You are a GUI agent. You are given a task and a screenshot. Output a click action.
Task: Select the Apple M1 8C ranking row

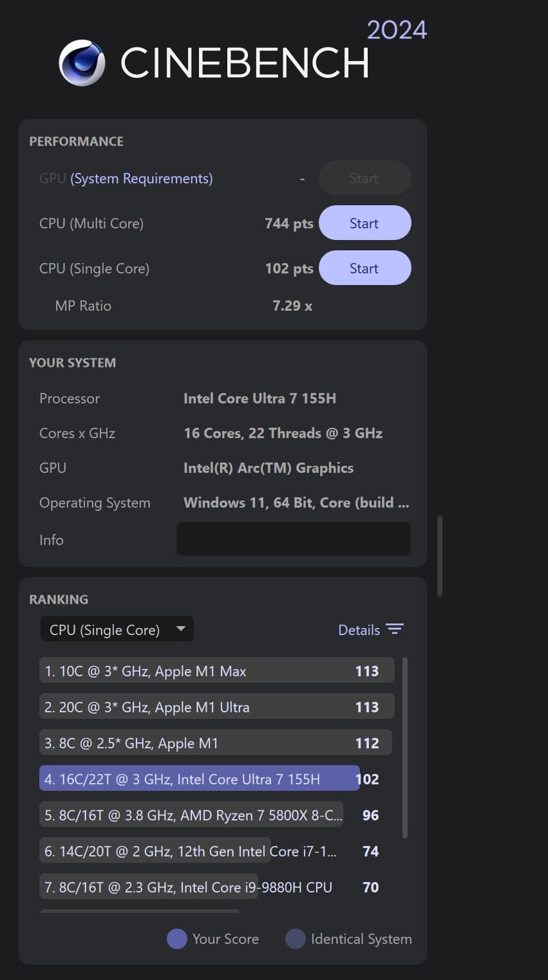coord(216,743)
